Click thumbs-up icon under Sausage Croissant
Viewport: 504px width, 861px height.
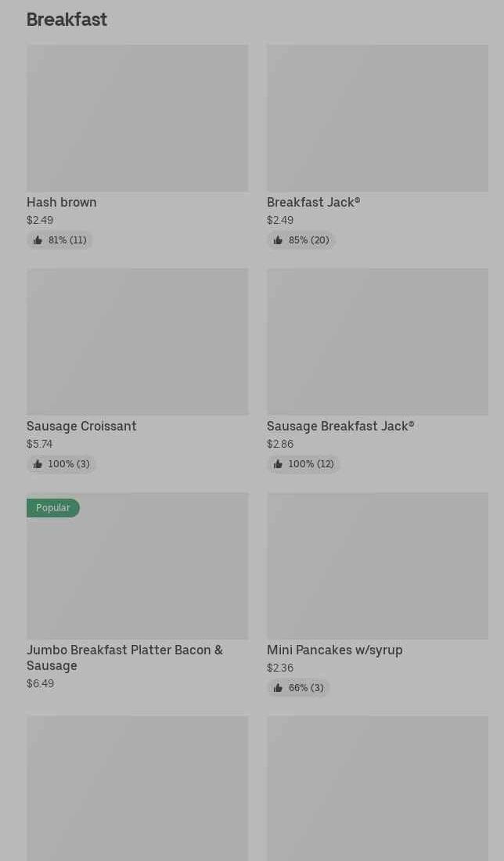pos(38,464)
